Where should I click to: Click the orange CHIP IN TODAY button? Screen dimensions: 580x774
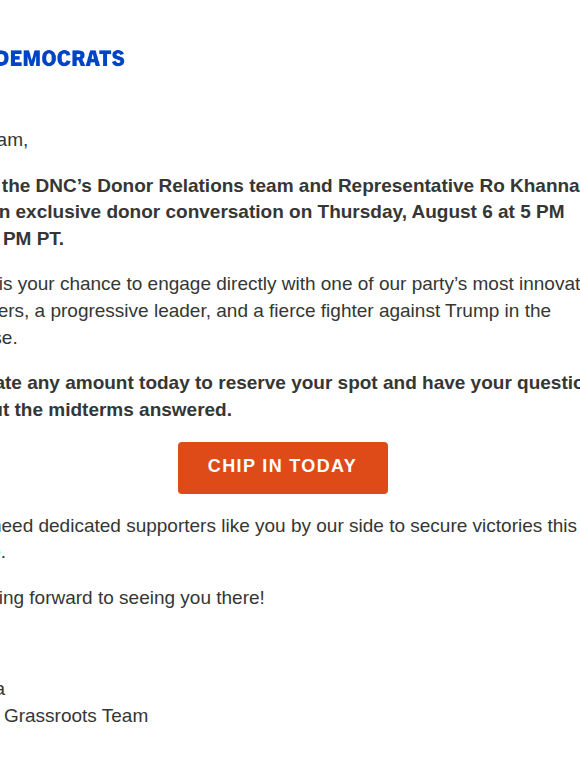[x=283, y=467]
